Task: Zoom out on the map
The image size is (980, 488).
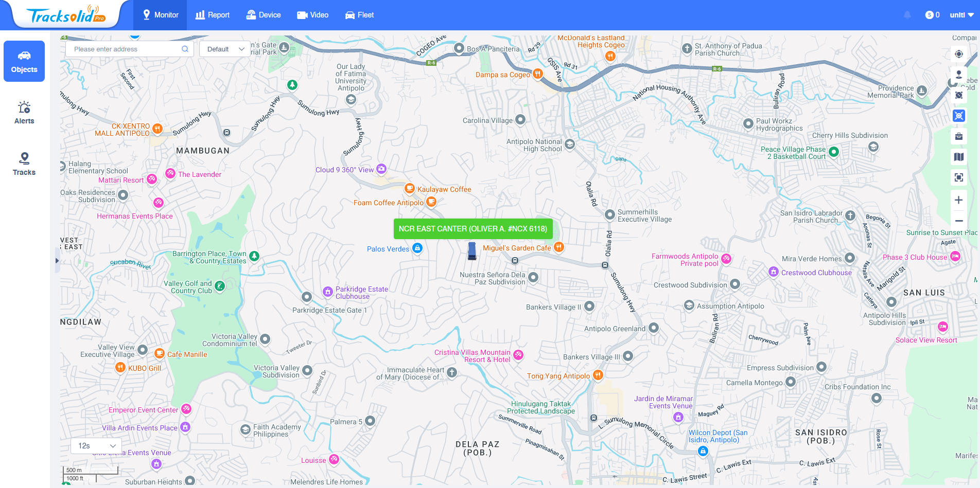Action: pos(958,221)
